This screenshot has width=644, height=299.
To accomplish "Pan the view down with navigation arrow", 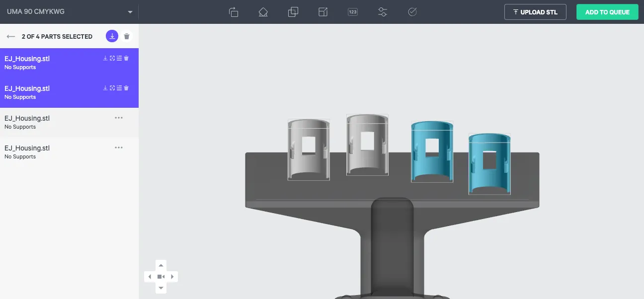I will click(161, 288).
